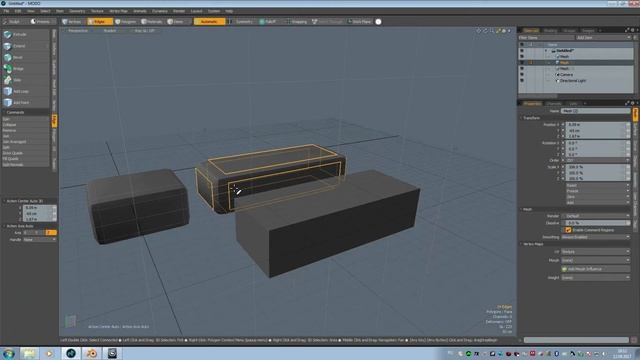This screenshot has height=360, width=640.
Task: Run the Fill Quads command
Action: click(25, 159)
